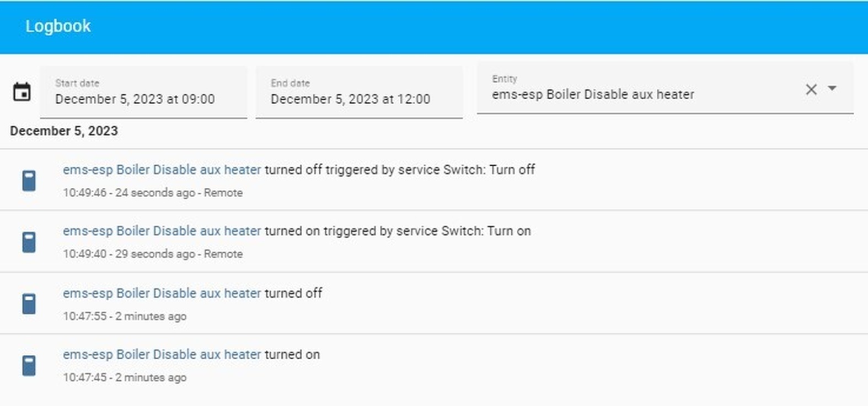The image size is (868, 406).
Task: Click the December 5, 2023 date heading
Action: (64, 131)
